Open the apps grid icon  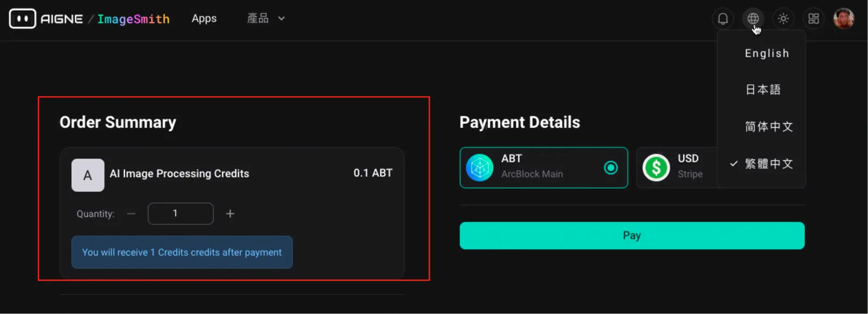tap(813, 18)
